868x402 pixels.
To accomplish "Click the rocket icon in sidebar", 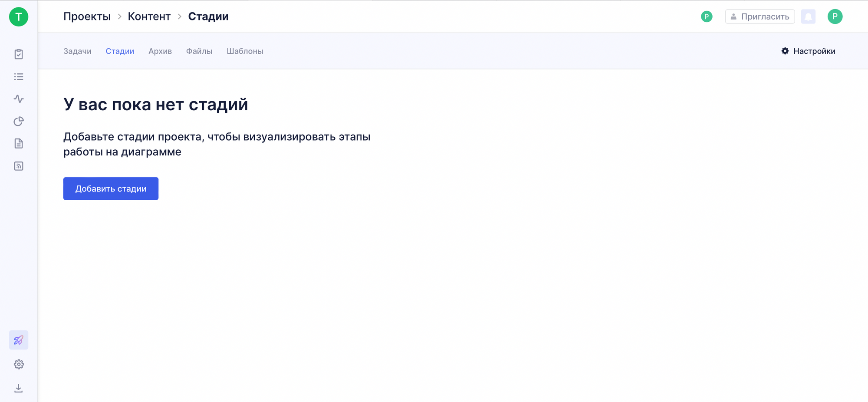I will click(19, 340).
